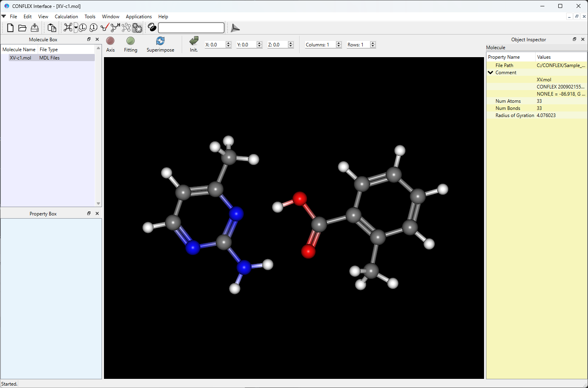Click the toolbar search text field

tap(191, 28)
